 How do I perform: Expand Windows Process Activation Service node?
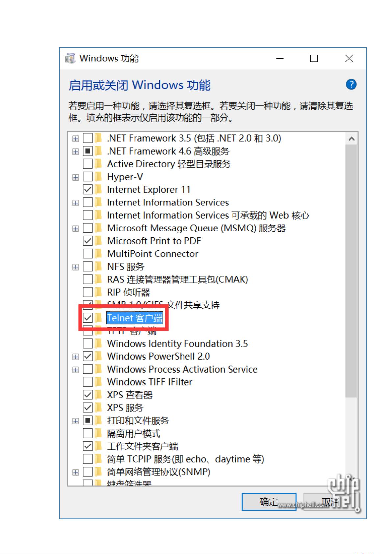tap(76, 370)
